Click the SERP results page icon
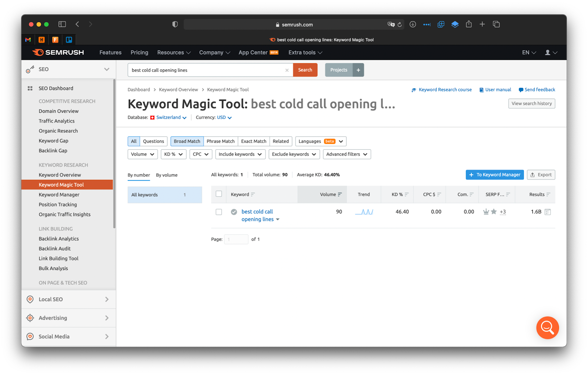 coord(548,212)
